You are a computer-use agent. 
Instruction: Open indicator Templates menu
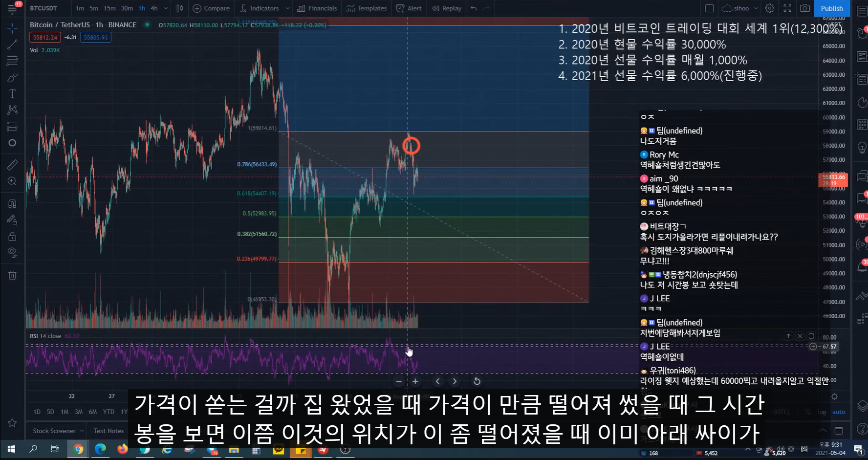[367, 8]
